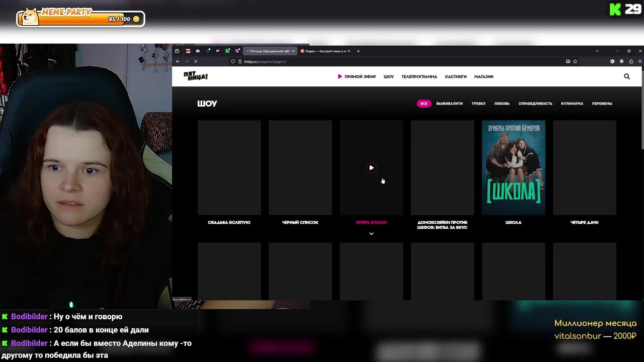Switch to the pink heart pinned tab
The height and width of the screenshot is (362, 644).
click(x=237, y=51)
